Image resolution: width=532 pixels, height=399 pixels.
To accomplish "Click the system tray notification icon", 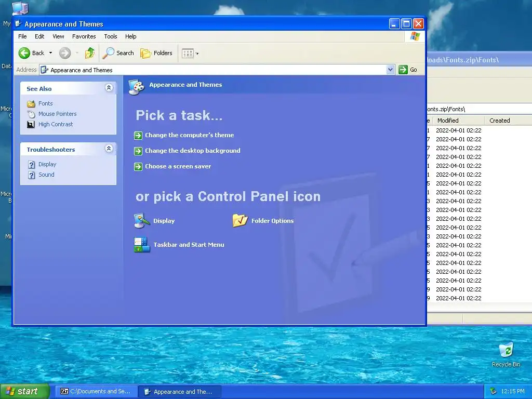I will 494,392.
